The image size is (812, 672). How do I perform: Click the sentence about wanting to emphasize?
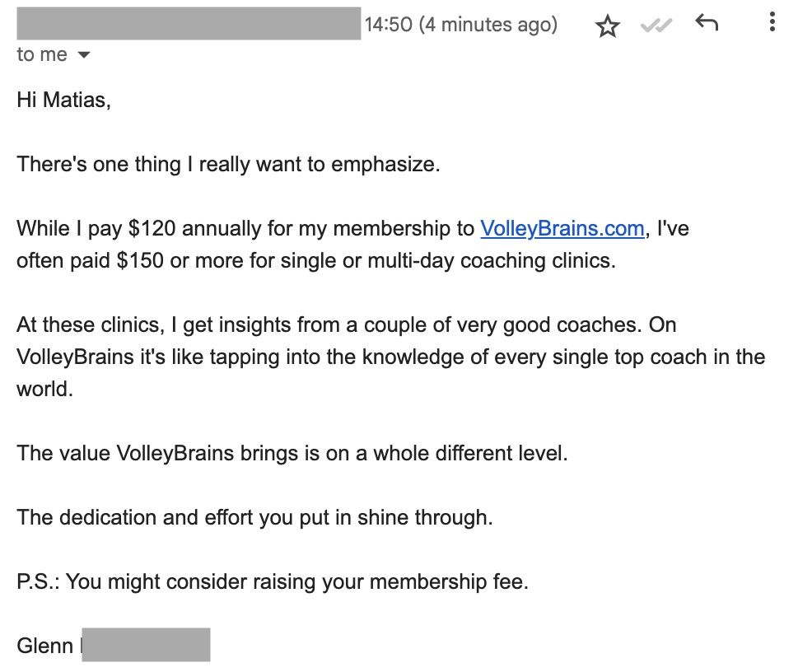pyautogui.click(x=228, y=164)
